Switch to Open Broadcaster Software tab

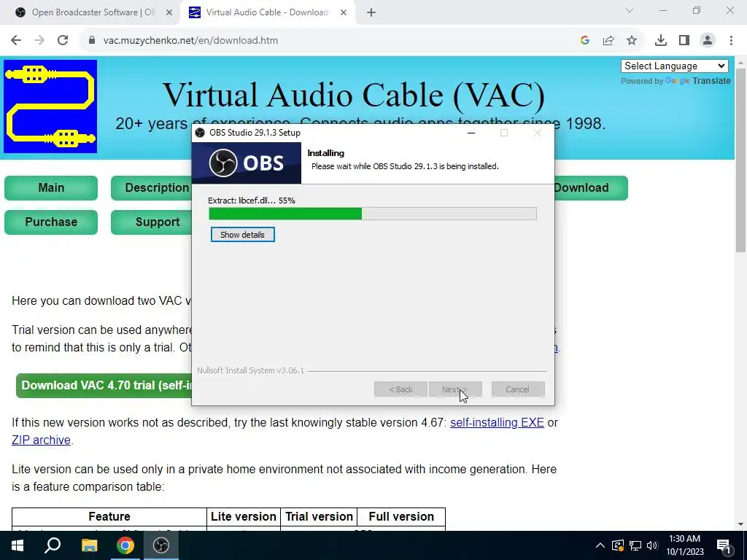93,12
